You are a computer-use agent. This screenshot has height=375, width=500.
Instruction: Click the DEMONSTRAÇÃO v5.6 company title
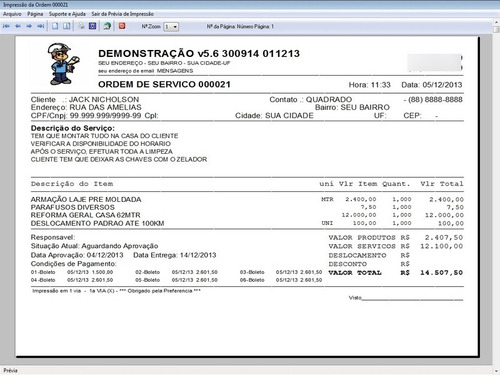199,54
